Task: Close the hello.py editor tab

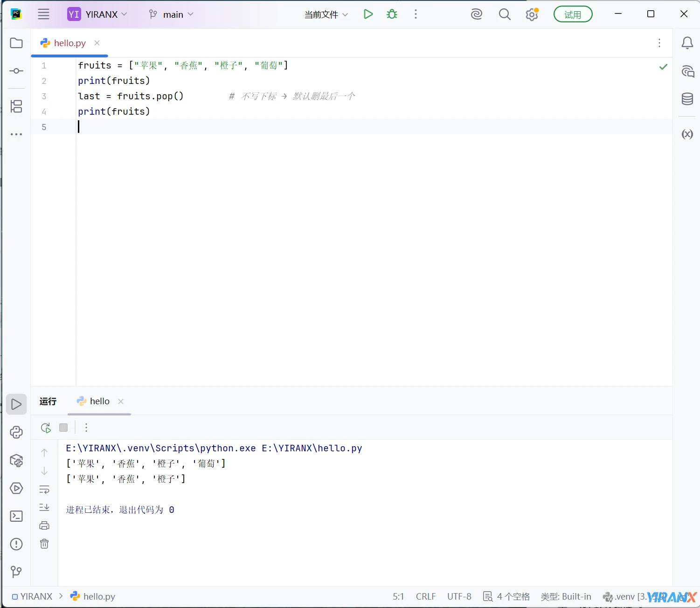Action: click(x=97, y=43)
